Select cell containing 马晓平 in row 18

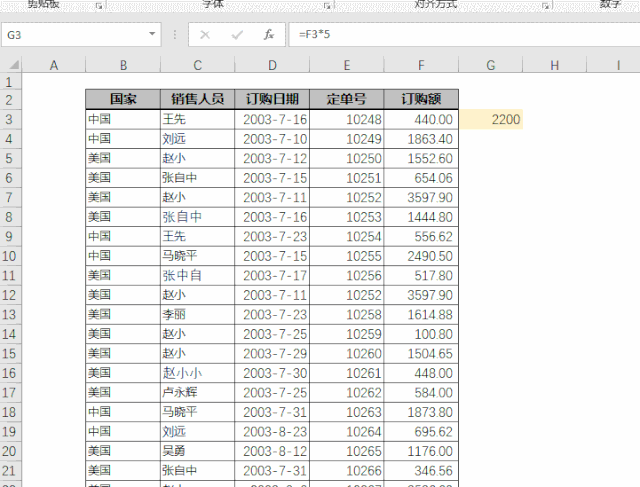pyautogui.click(x=198, y=412)
